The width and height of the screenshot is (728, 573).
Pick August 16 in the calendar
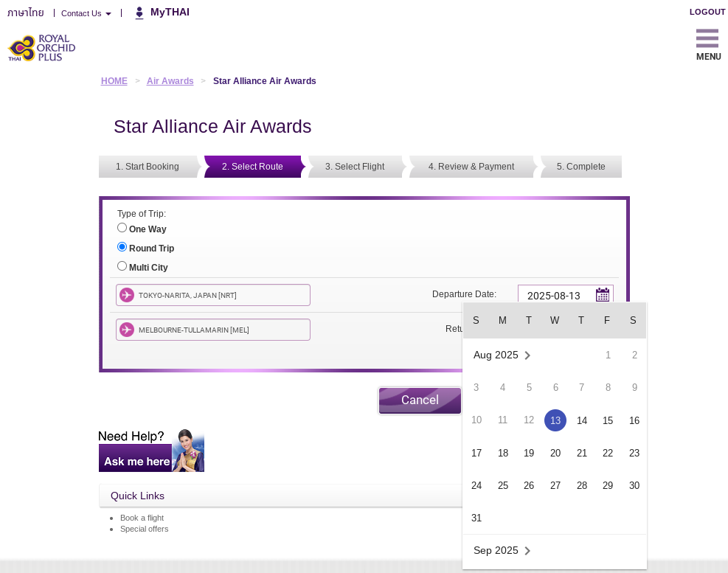634,420
